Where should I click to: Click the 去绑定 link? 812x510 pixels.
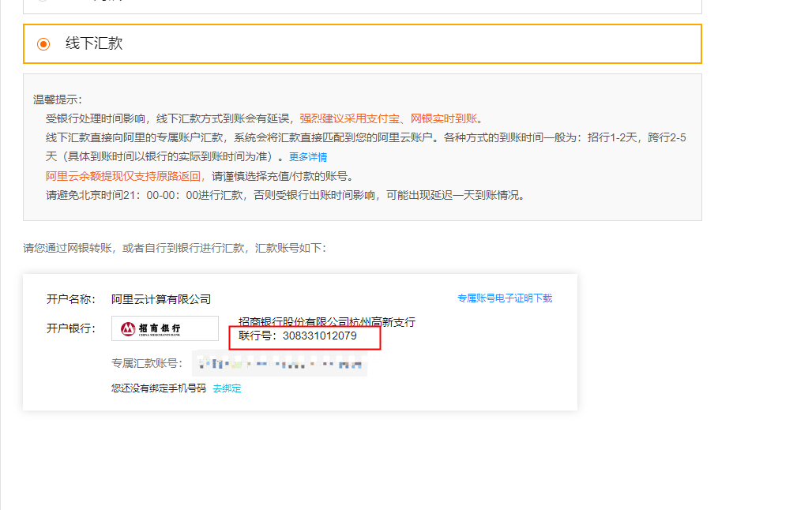point(227,388)
